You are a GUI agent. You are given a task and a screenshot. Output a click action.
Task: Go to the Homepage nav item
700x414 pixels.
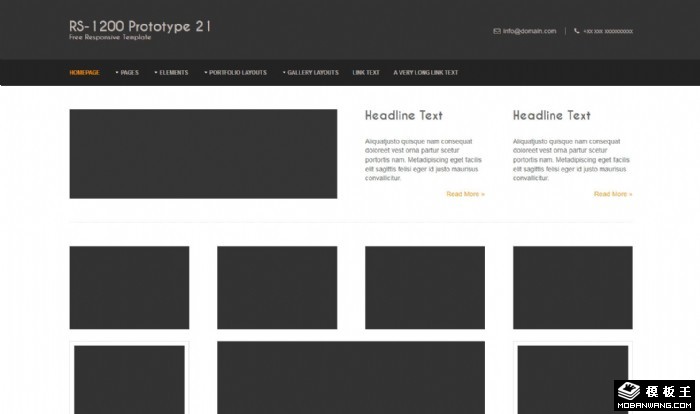(x=84, y=72)
